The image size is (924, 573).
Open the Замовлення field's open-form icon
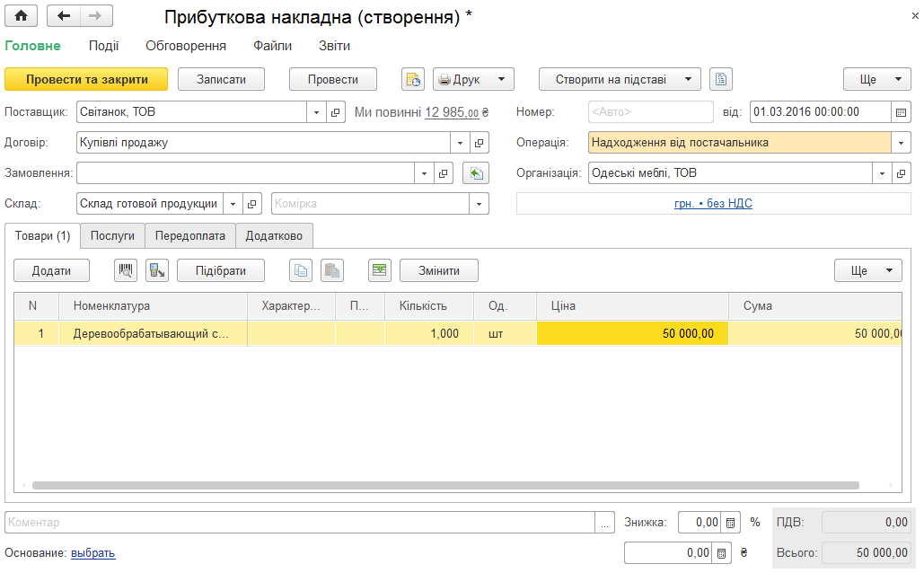click(444, 173)
